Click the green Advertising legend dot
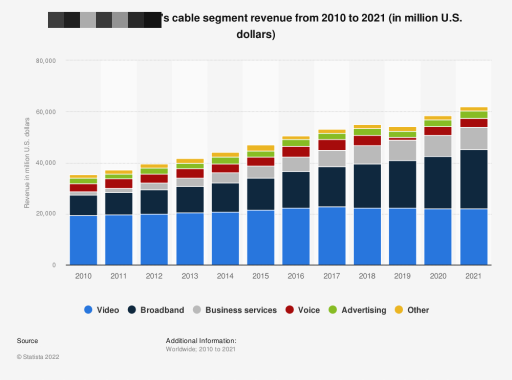 [x=333, y=310]
